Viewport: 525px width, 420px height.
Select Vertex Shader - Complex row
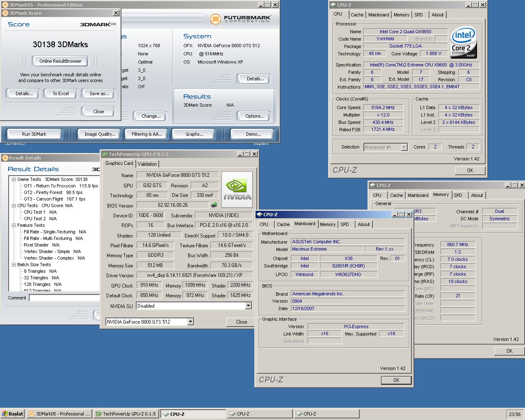(x=54, y=258)
